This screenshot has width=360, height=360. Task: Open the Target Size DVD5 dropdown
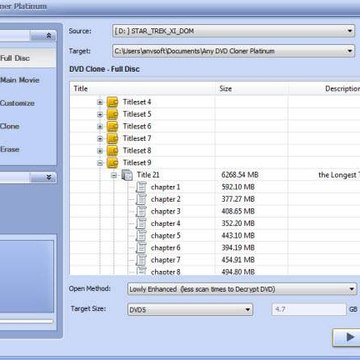tap(247, 310)
